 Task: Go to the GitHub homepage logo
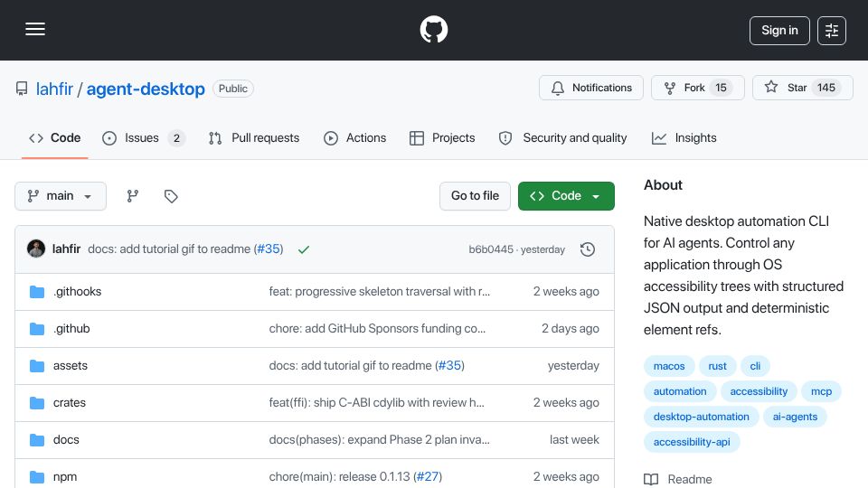click(x=433, y=29)
